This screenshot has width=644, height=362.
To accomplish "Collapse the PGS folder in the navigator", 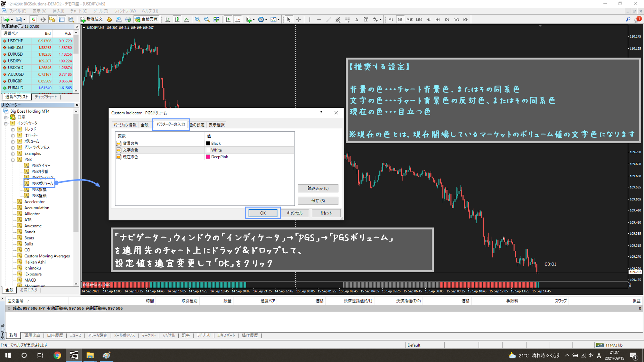I will [x=13, y=160].
